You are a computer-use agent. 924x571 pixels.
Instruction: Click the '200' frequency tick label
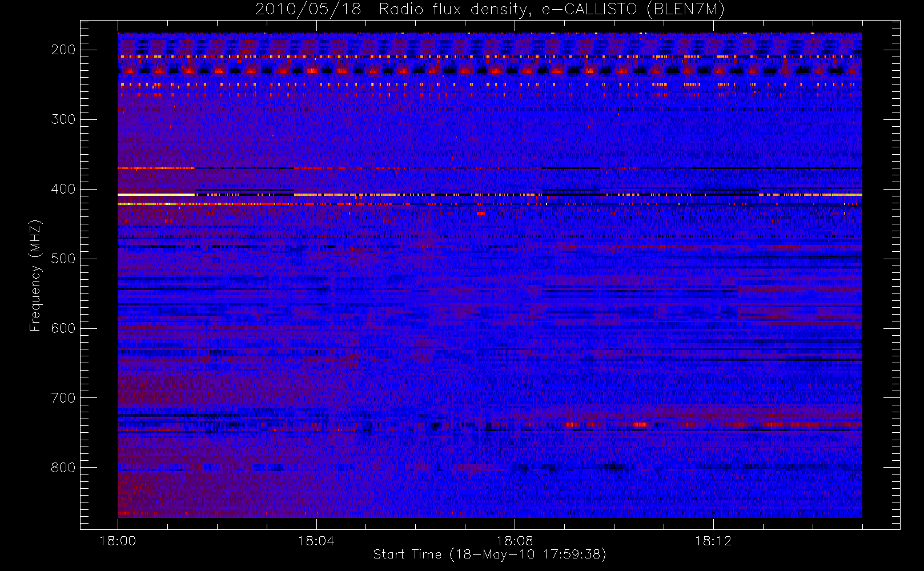pyautogui.click(x=63, y=50)
